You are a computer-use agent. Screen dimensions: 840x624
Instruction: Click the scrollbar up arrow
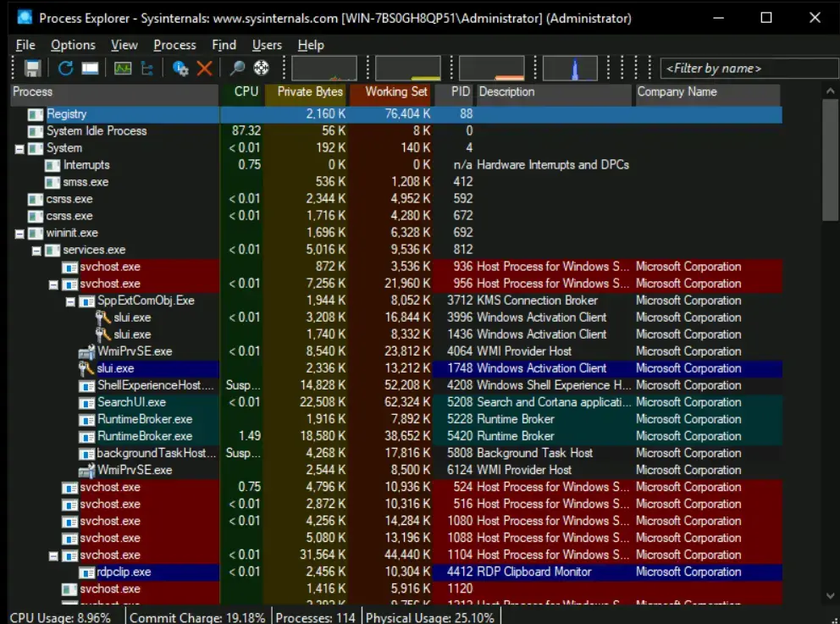[830, 91]
